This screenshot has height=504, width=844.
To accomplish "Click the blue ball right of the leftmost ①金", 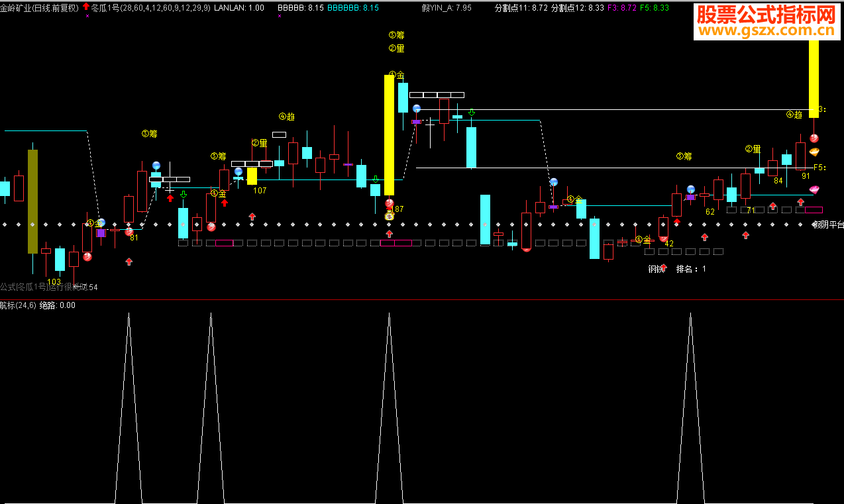I will coord(101,223).
